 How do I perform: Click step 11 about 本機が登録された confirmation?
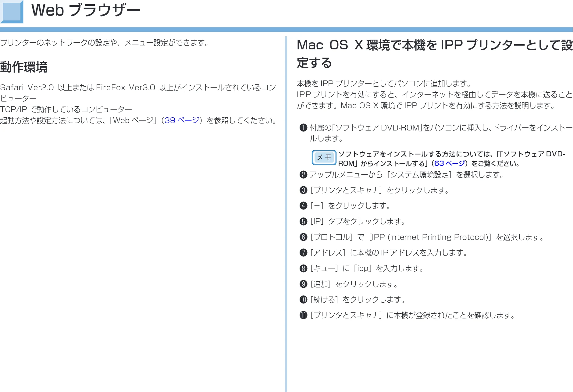[407, 315]
